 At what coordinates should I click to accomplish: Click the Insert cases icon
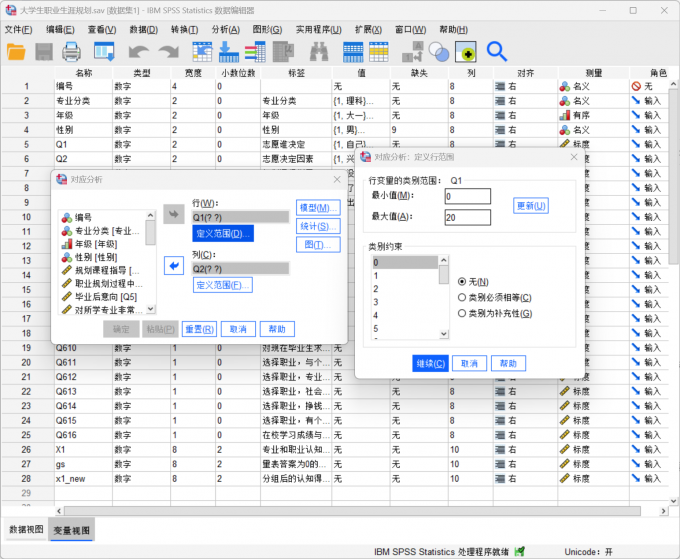[x=353, y=52]
